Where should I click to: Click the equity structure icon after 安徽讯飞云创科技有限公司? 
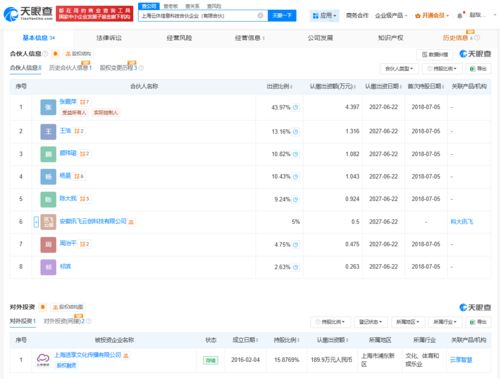(131, 222)
